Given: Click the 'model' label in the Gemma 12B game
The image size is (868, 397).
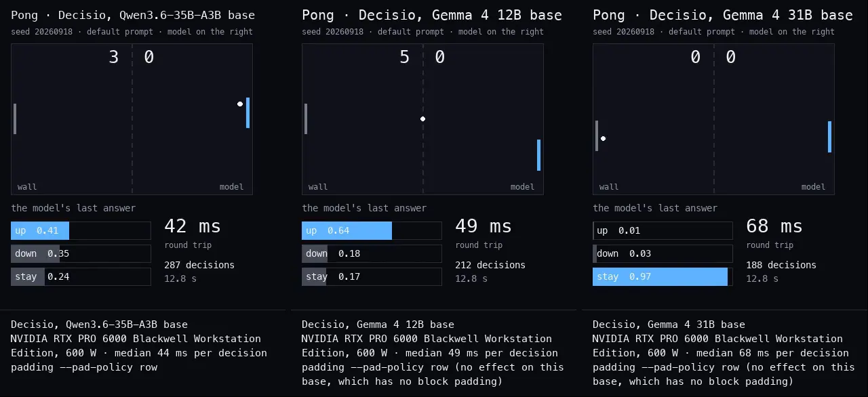Looking at the screenshot, I should pos(522,187).
